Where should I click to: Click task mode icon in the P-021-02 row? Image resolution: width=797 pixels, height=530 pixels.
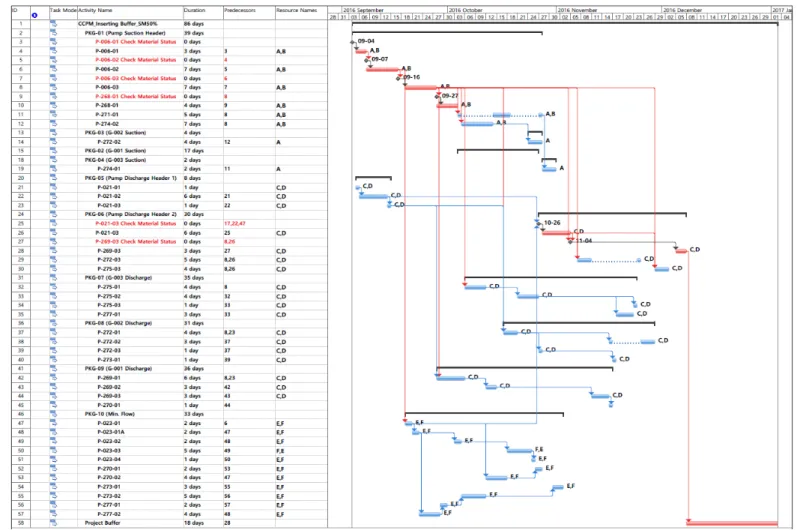click(54, 196)
